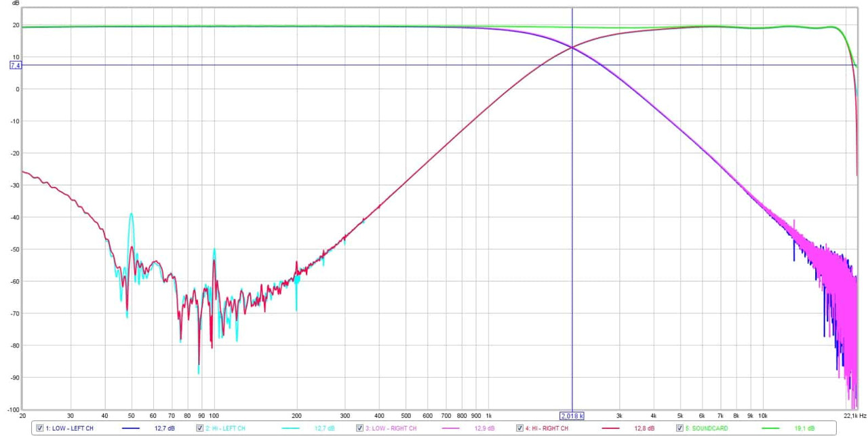Click the 2,018 k cursor frequency box
The height and width of the screenshot is (436, 868).
point(572,416)
